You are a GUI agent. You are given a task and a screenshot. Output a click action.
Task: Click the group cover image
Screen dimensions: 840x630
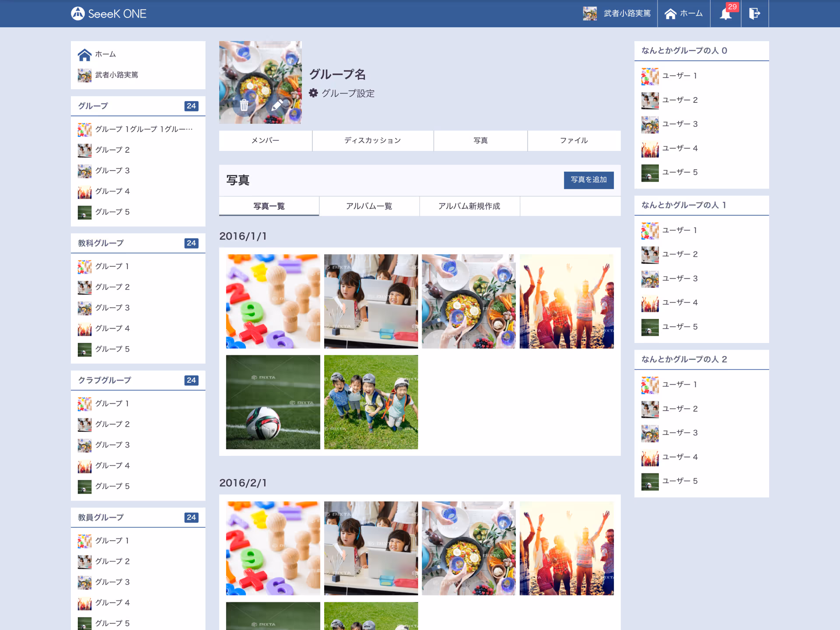(260, 82)
